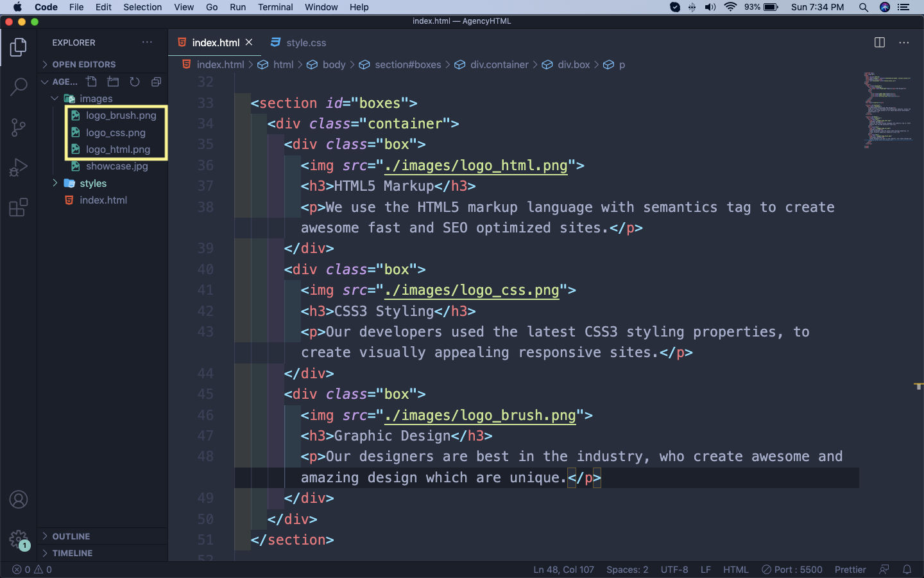Click the volume icon in menu bar
This screenshot has width=924, height=578.
point(710,7)
